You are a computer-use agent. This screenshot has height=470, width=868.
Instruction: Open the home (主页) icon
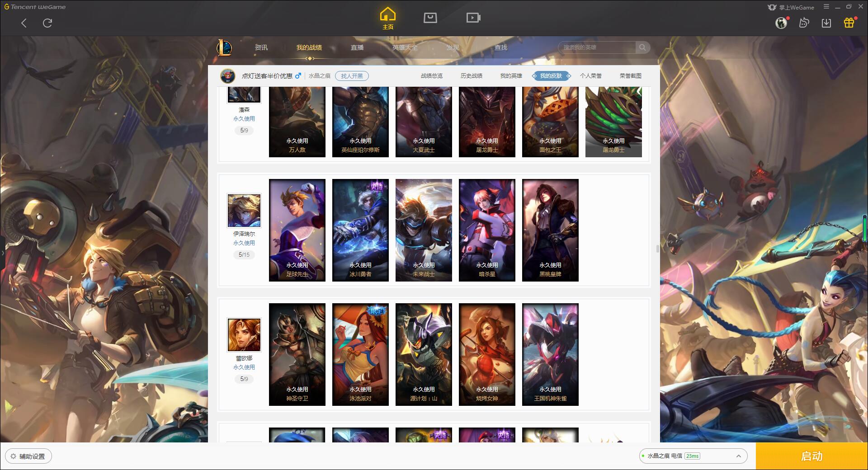pyautogui.click(x=387, y=19)
